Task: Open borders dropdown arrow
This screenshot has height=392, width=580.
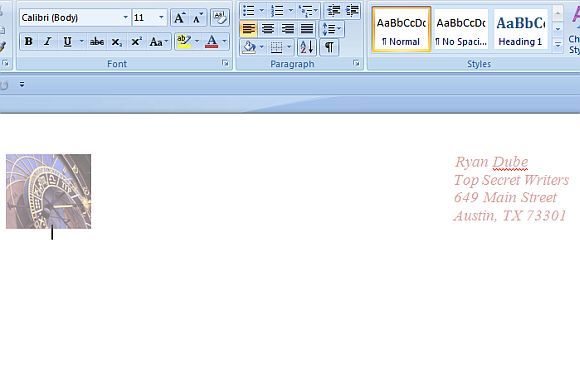Action: (289, 47)
